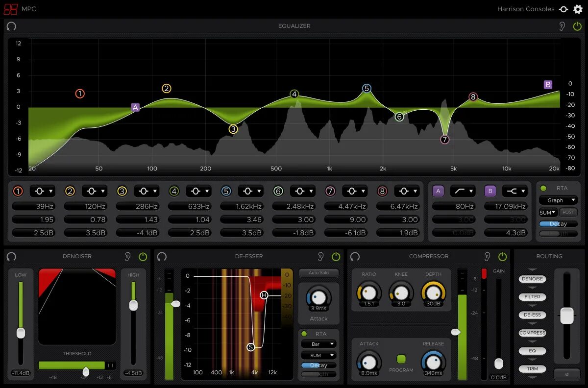The width and height of the screenshot is (588, 388).
Task: Select the De-Esser H node
Action: (x=264, y=295)
